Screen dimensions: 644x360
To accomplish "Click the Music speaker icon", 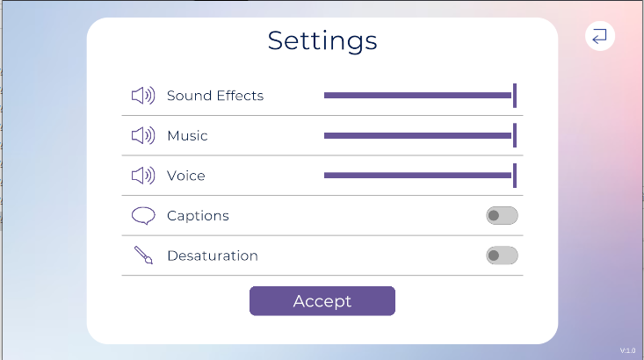I will coord(142,135).
